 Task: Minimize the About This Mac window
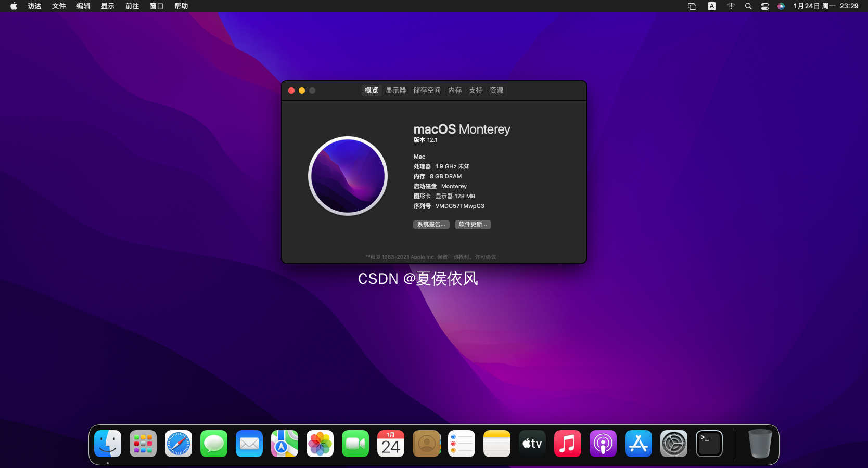tap(302, 90)
